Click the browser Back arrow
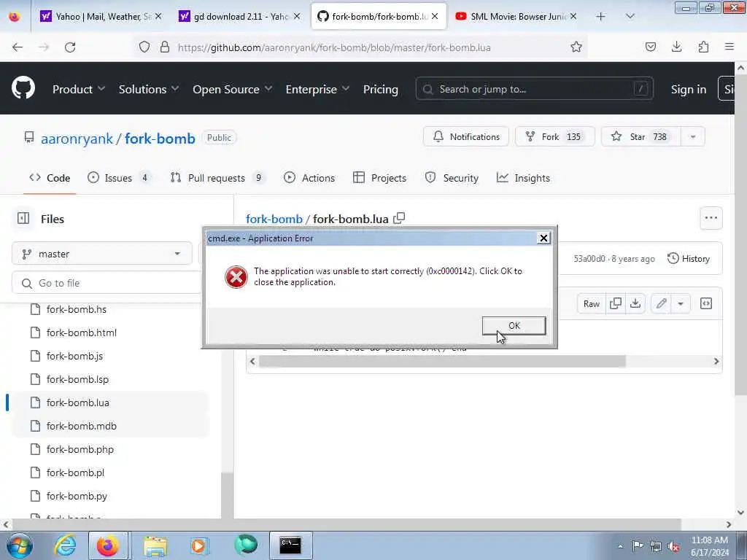 click(x=18, y=47)
